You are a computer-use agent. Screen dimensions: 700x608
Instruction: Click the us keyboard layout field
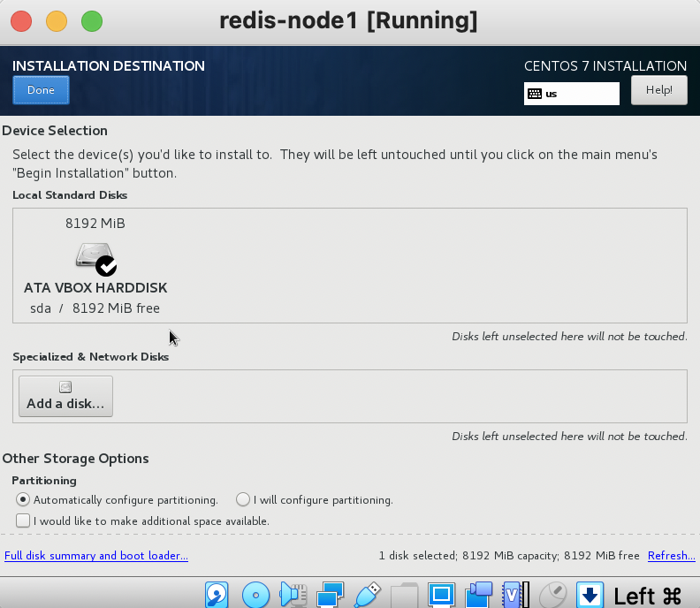[572, 94]
